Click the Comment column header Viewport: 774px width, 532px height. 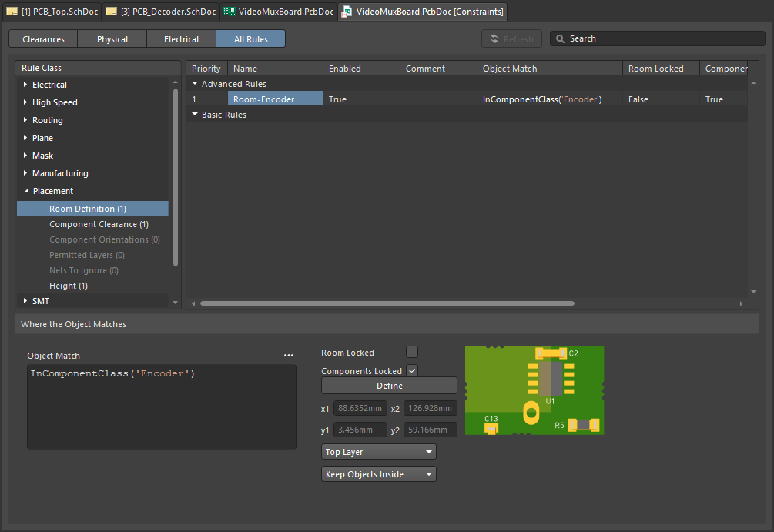click(438, 68)
